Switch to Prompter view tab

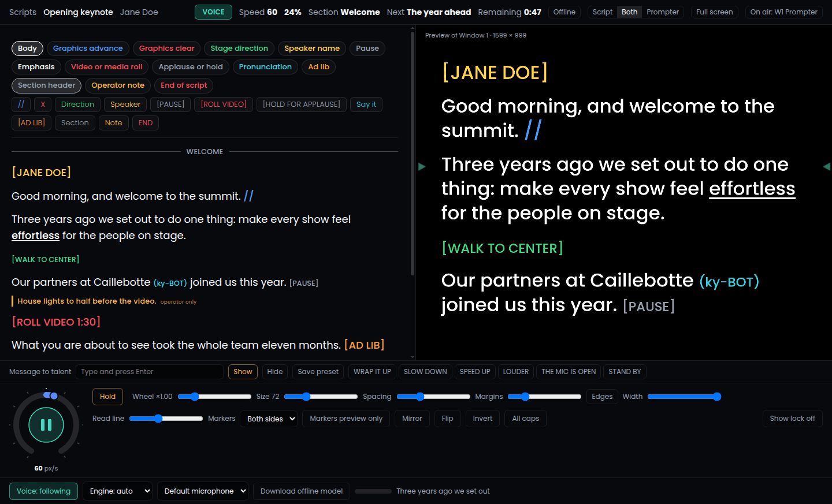[x=663, y=12]
